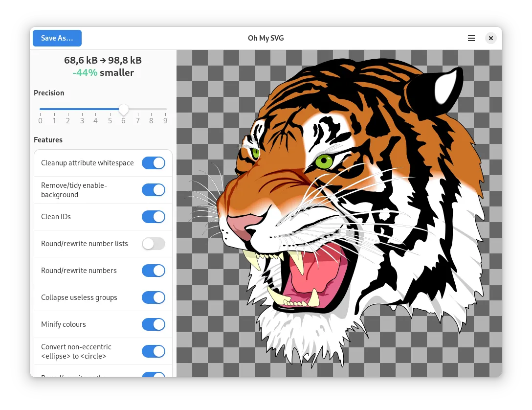Turn off Clean IDs switch

154,217
